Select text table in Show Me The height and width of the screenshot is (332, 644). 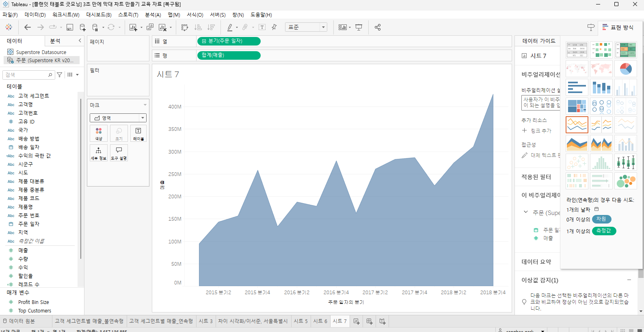[577, 50]
